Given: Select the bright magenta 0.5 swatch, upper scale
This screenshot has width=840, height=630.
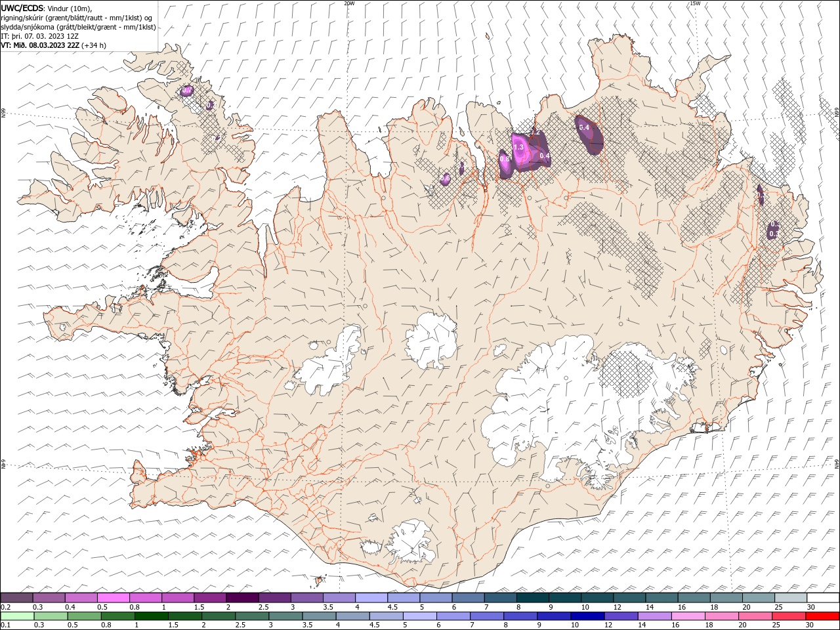Looking at the screenshot, I should click(113, 598).
